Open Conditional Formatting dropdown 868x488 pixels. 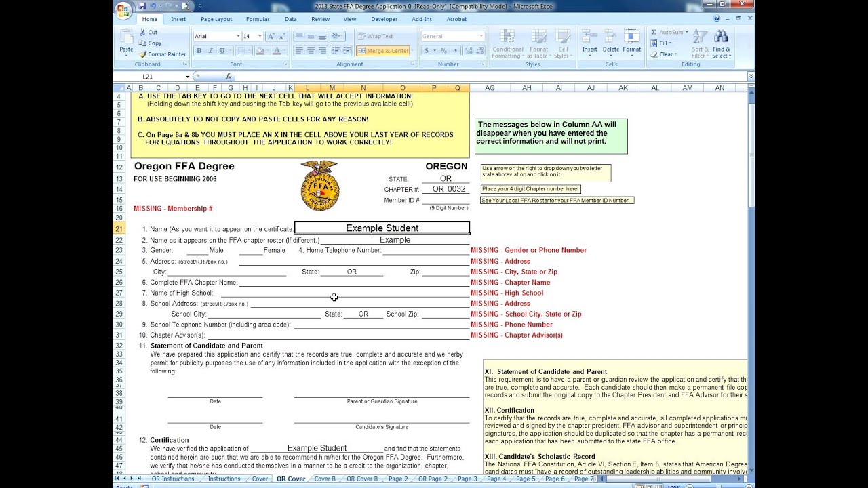(x=508, y=44)
